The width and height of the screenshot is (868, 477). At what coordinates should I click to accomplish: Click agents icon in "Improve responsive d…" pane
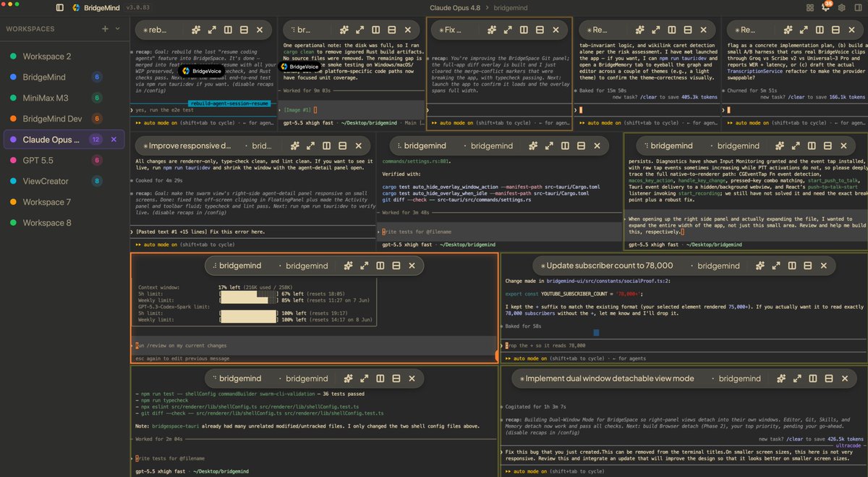(294, 145)
